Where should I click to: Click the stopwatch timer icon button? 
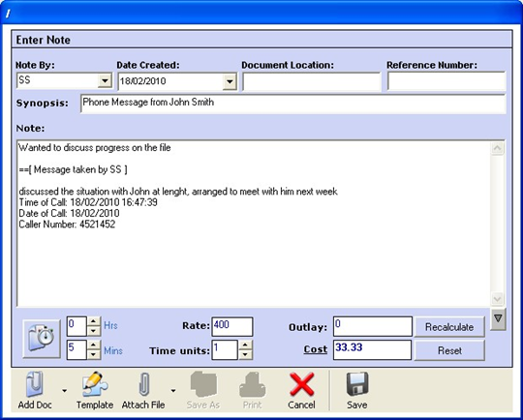[x=42, y=339]
